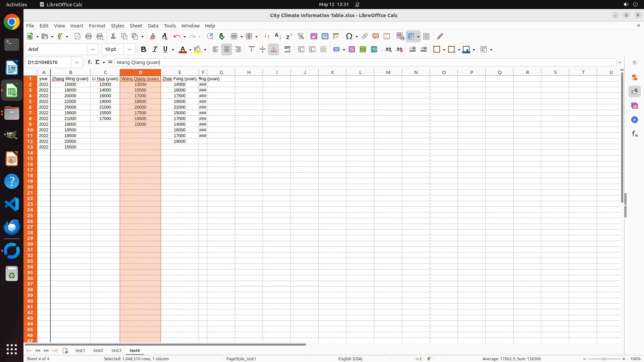644x362 pixels.
Task: Toggle bold formatting
Action: click(x=144, y=50)
